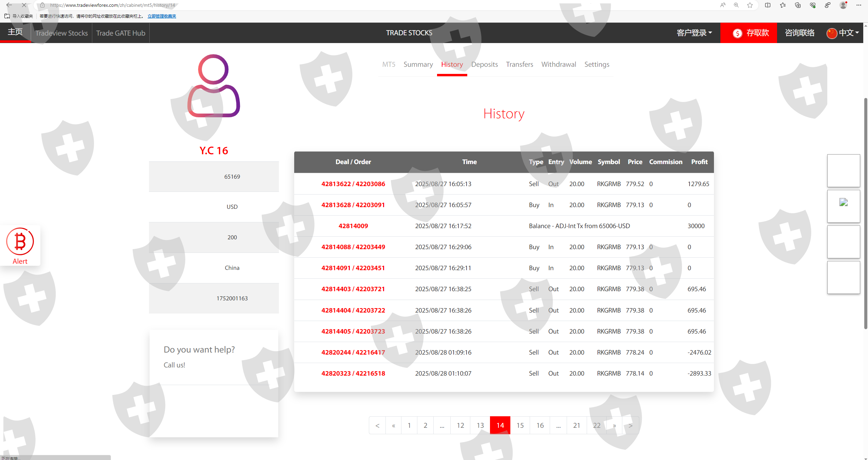This screenshot has width=868, height=460.
Task: Open the favorites list icon
Action: [x=783, y=5]
